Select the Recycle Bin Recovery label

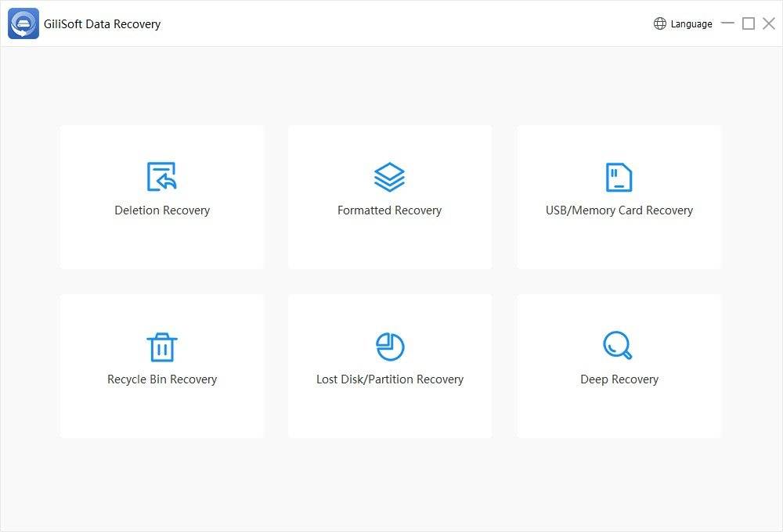(x=162, y=379)
